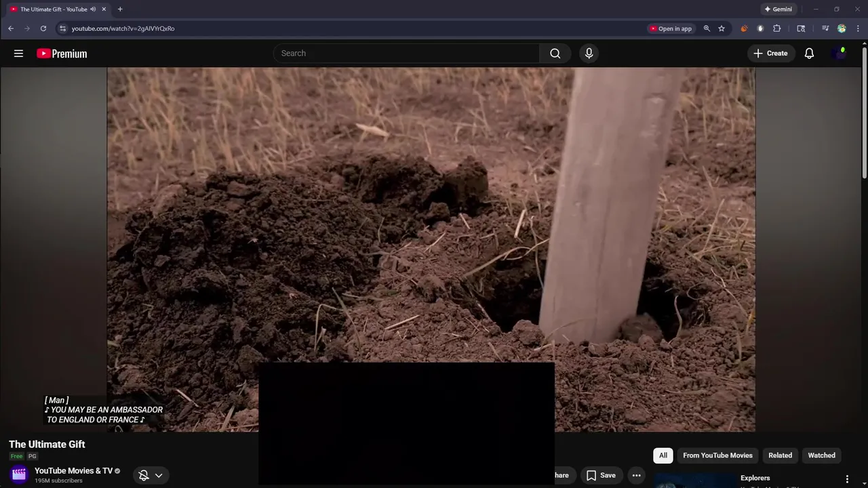Viewport: 868px width, 488px height.
Task: Save the video to a playlist
Action: coord(601,475)
